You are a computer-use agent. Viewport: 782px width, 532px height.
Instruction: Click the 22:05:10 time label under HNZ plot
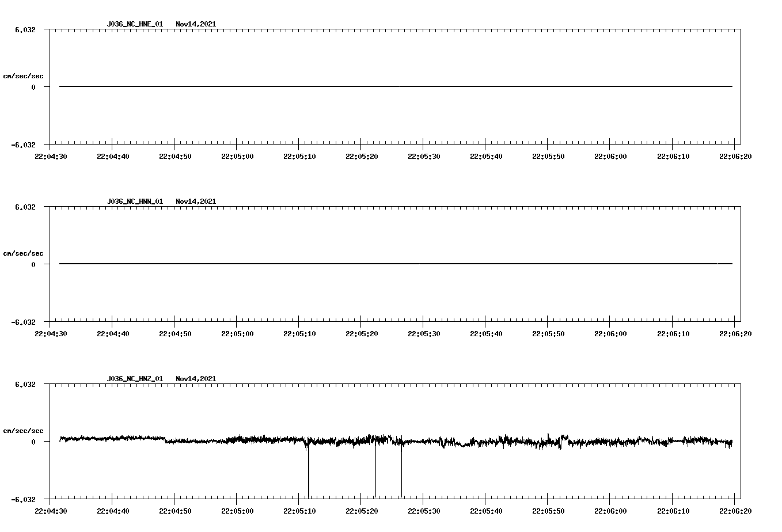(x=299, y=511)
